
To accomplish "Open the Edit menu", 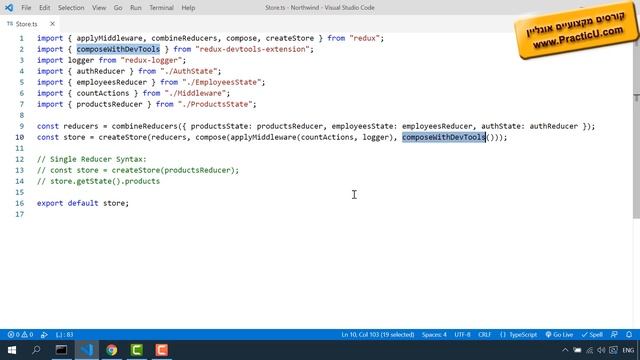I will [44, 7].
